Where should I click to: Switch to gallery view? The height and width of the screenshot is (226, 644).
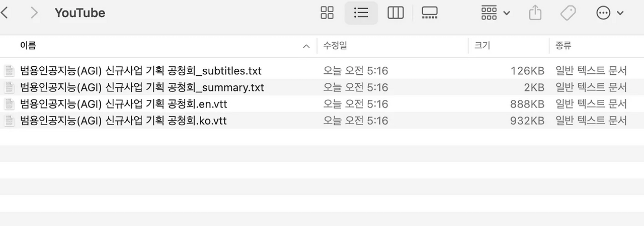point(430,13)
